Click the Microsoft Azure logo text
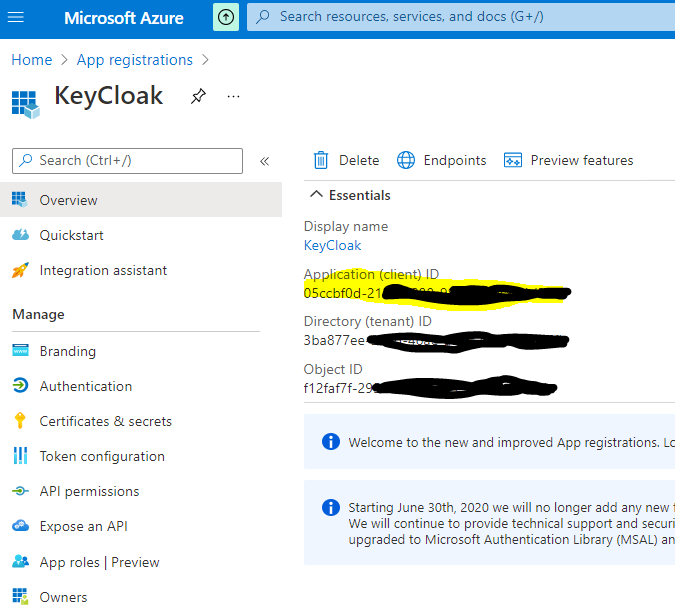Screen dimensions: 675x613 pos(124,18)
